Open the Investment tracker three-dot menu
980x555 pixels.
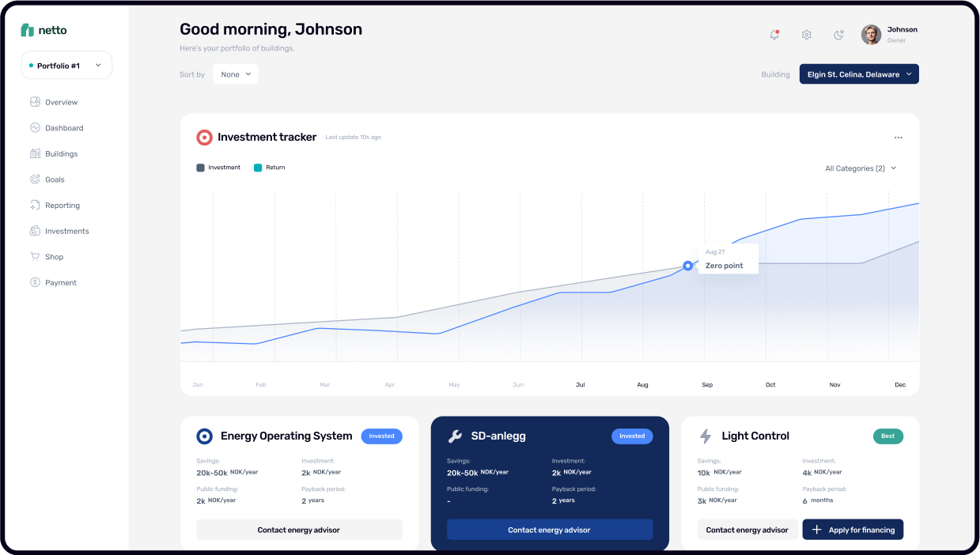(898, 138)
